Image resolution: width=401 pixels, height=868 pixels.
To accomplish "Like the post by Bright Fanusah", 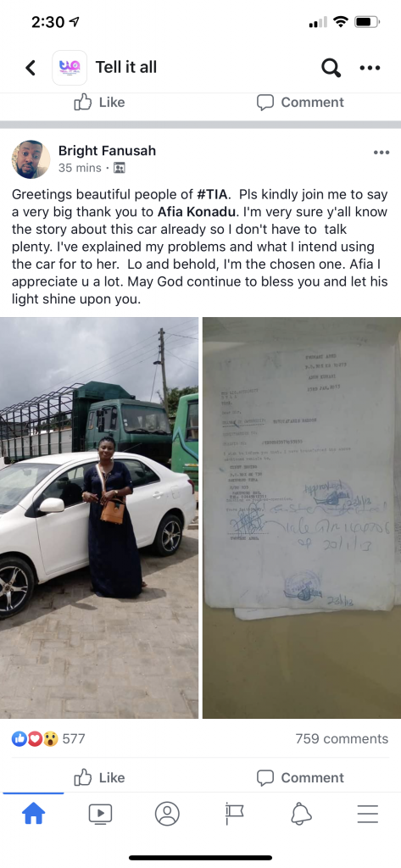I will coord(100,777).
